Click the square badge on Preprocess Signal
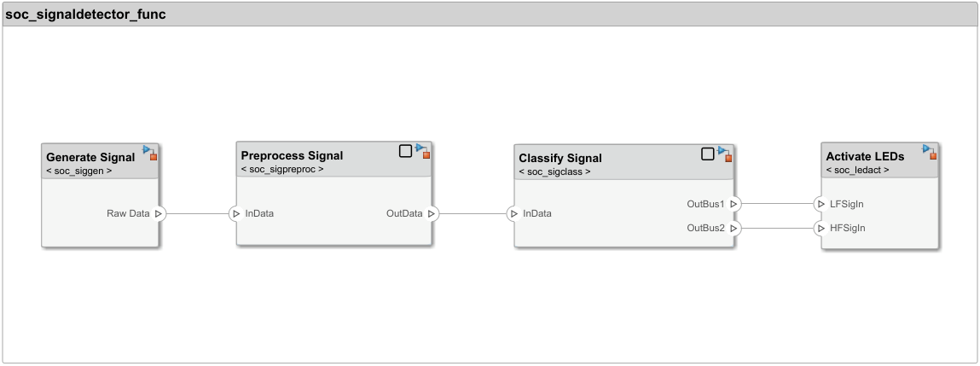This screenshot has height=366, width=980. (x=405, y=151)
